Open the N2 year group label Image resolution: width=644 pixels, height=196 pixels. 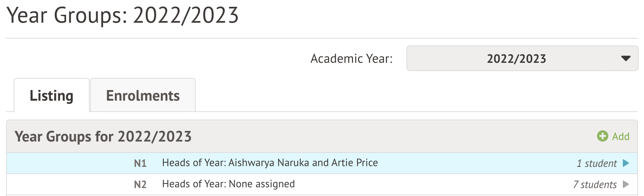pos(140,184)
